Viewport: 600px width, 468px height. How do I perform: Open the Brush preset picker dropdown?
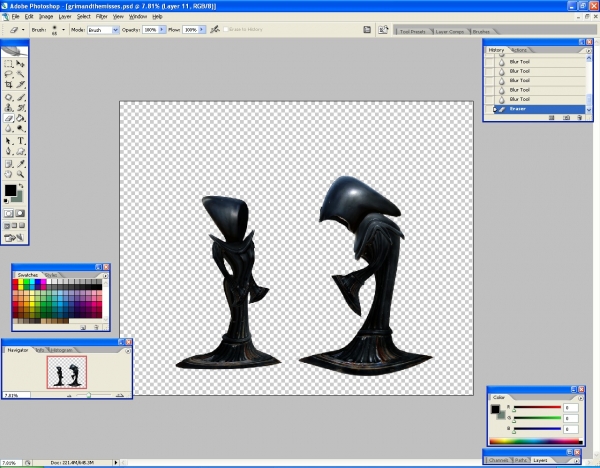pos(64,29)
